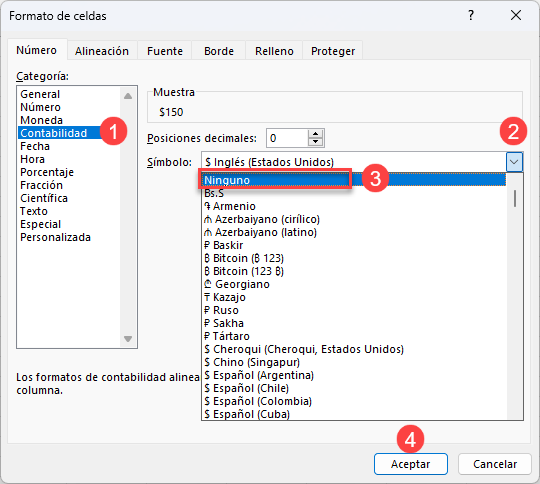This screenshot has height=484, width=540.
Task: Choose Español (Cuba) option
Action: (354, 414)
